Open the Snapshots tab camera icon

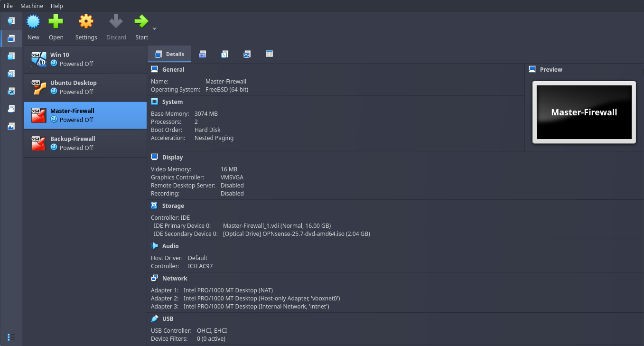pos(203,54)
